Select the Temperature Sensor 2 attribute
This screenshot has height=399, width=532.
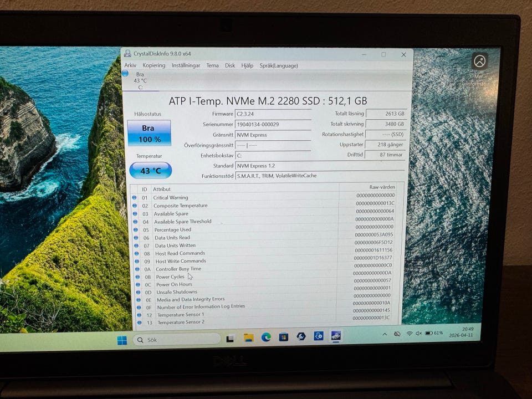click(181, 322)
